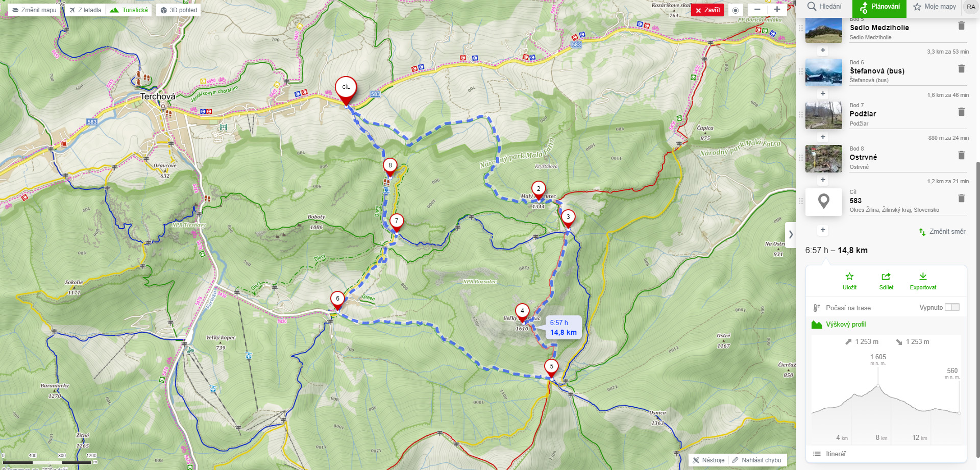Screen dimensions: 980x470
Task: Center map on current location button
Action: (736, 10)
